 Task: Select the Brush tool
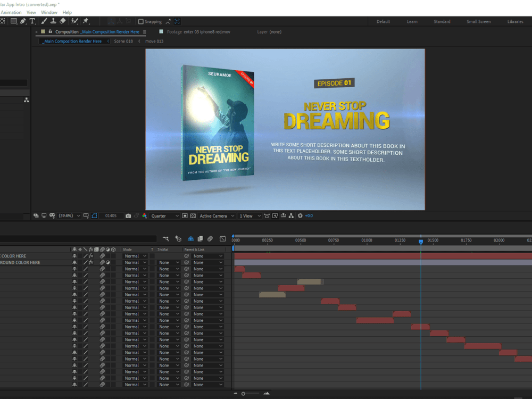(44, 21)
